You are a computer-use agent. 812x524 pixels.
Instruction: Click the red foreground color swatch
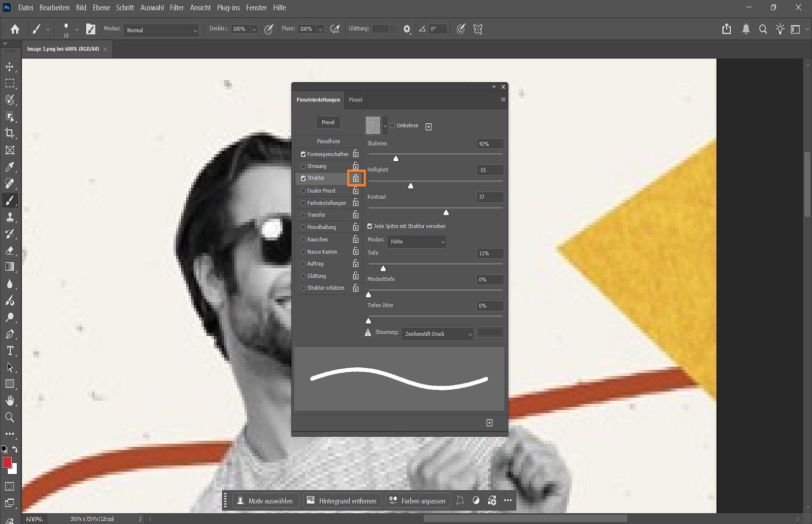(7, 463)
